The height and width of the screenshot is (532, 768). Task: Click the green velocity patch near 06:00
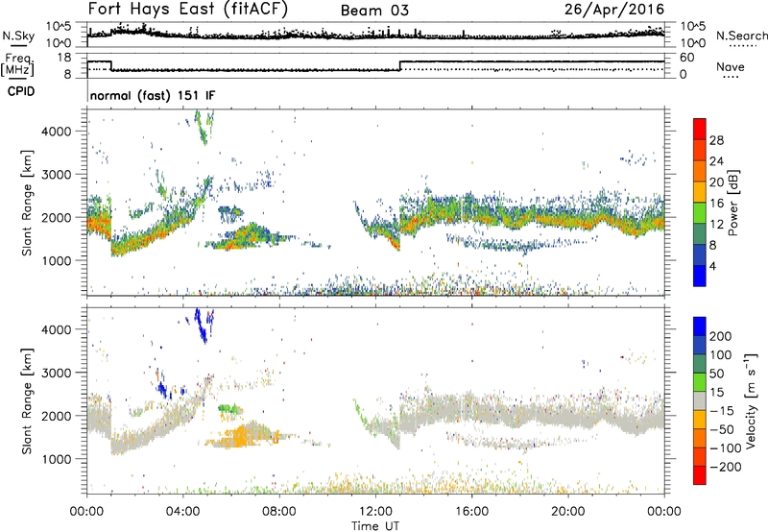[x=229, y=408]
